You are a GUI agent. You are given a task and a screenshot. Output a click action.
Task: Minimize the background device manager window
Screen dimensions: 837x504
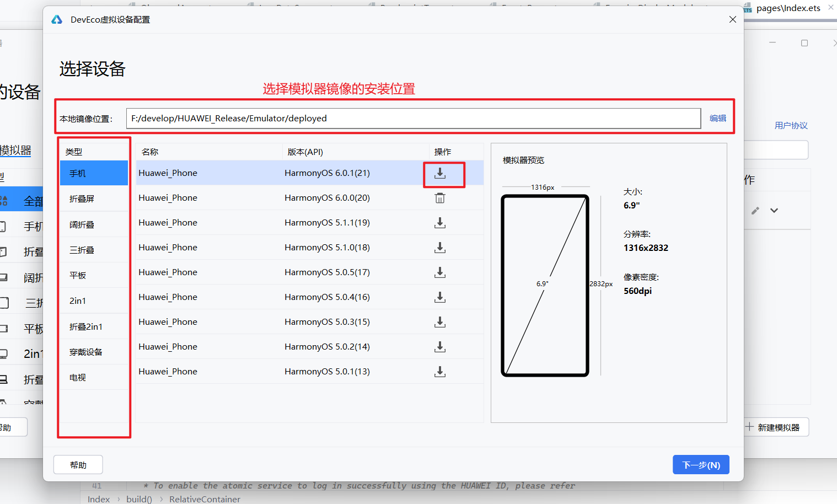coord(772,43)
